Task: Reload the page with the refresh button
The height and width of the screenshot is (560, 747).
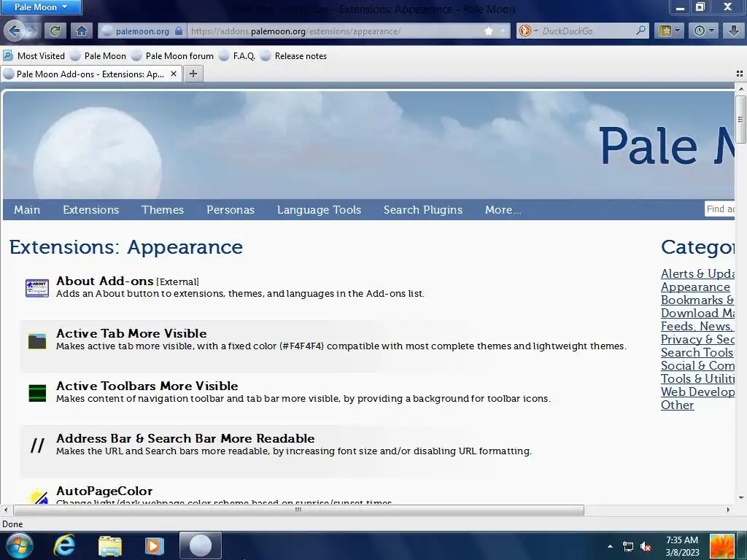Action: coord(55,31)
